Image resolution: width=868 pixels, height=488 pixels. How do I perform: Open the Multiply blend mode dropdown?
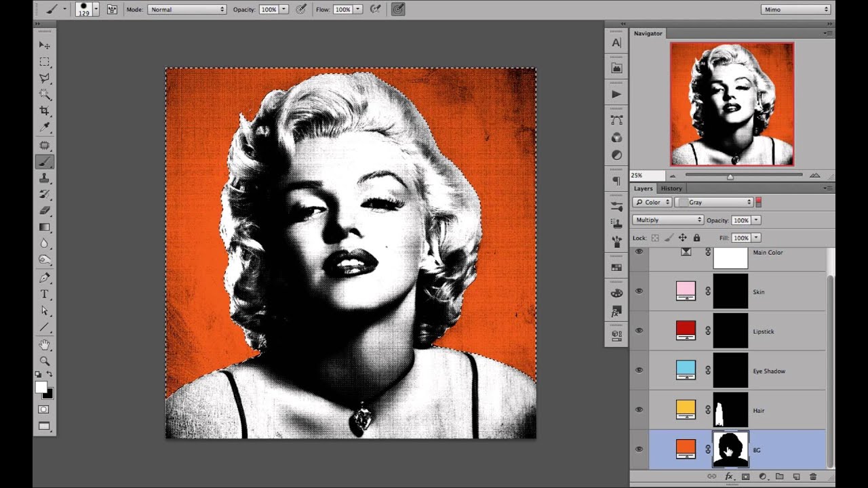point(668,220)
